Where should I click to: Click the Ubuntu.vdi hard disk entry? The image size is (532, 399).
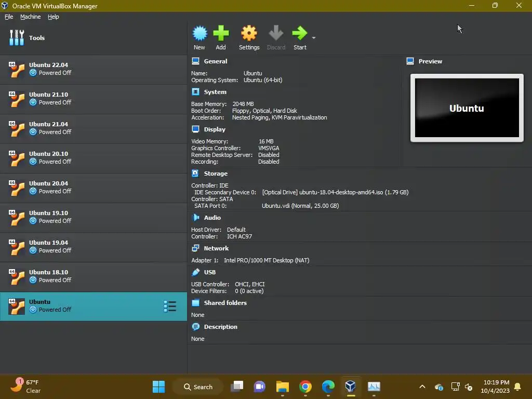click(300, 206)
